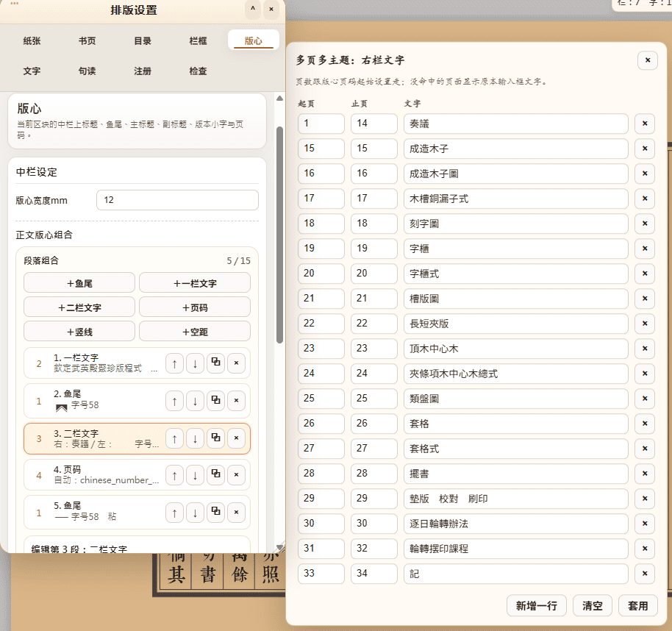This screenshot has height=631, width=672.
Task: Edit end page 32 of 輪轉摆印課程
Action: click(x=374, y=549)
